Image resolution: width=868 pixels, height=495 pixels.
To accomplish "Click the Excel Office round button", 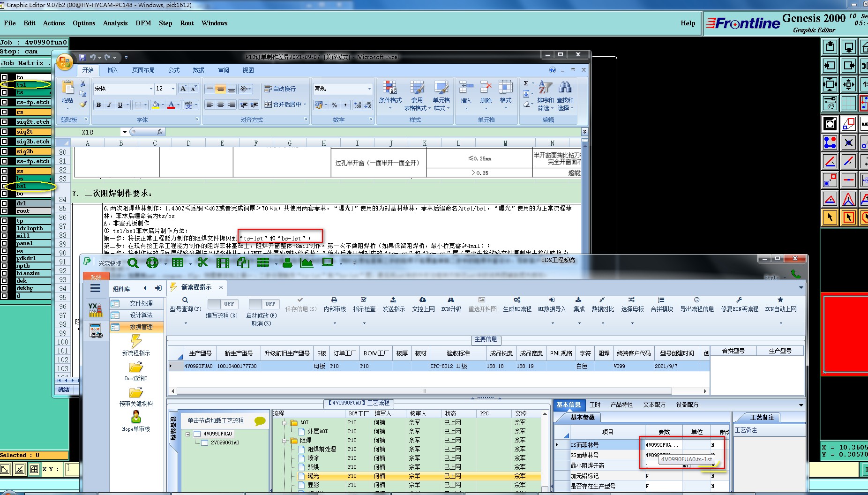I will pyautogui.click(x=65, y=62).
